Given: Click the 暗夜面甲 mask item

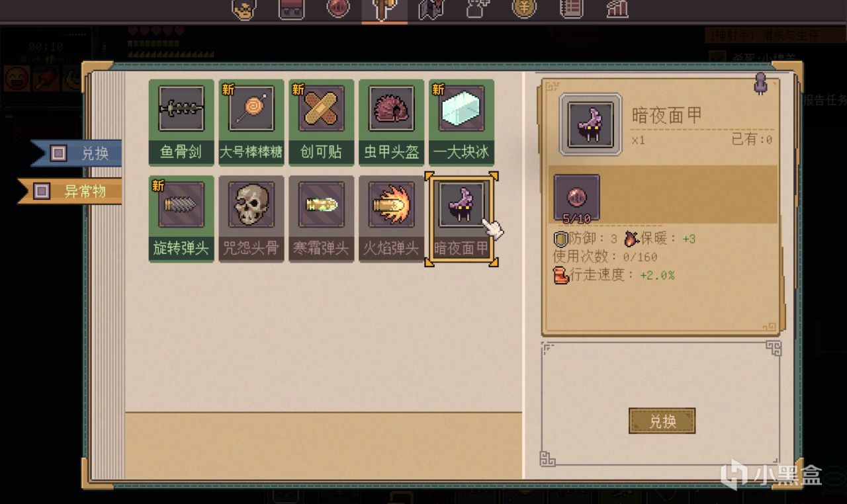Looking at the screenshot, I should (x=462, y=219).
